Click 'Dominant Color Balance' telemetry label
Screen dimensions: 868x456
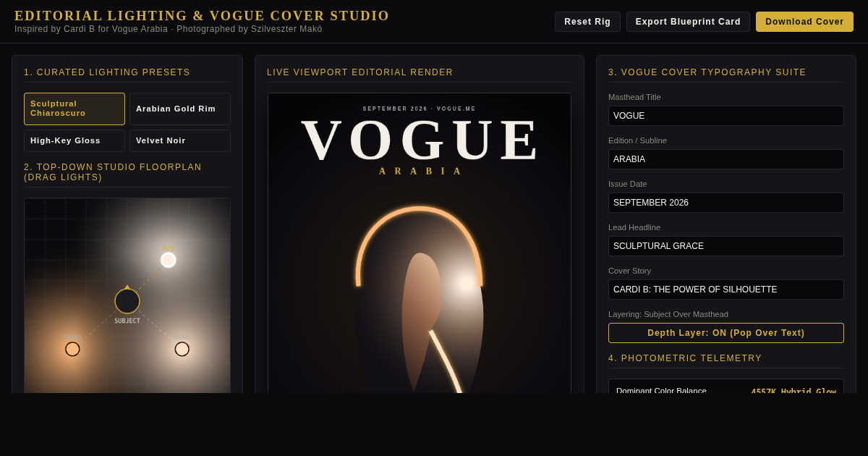pos(661,391)
